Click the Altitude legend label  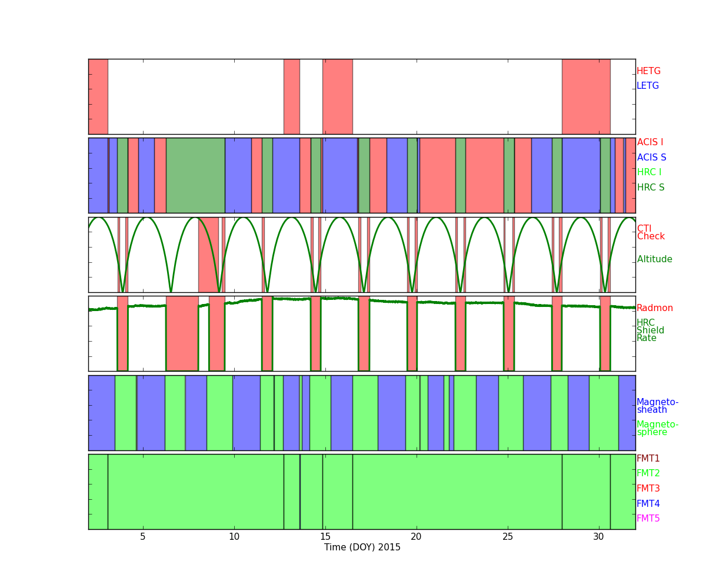point(655,259)
